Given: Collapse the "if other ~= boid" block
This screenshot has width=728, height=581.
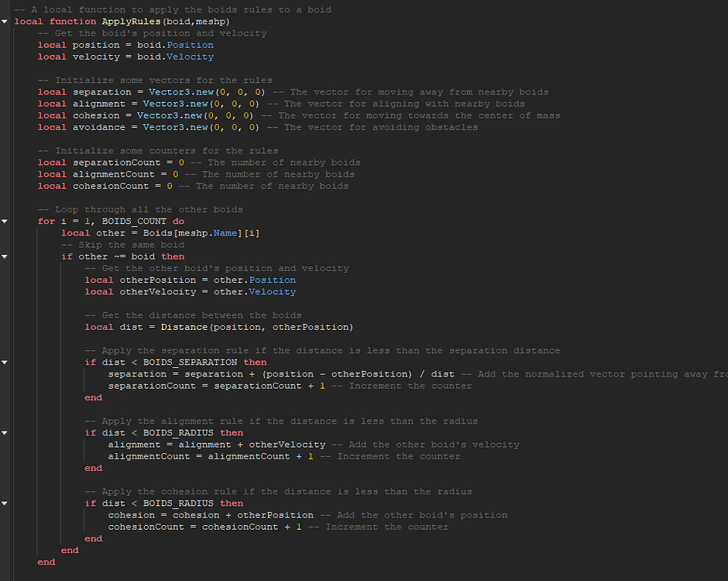Looking at the screenshot, I should 5,256.
